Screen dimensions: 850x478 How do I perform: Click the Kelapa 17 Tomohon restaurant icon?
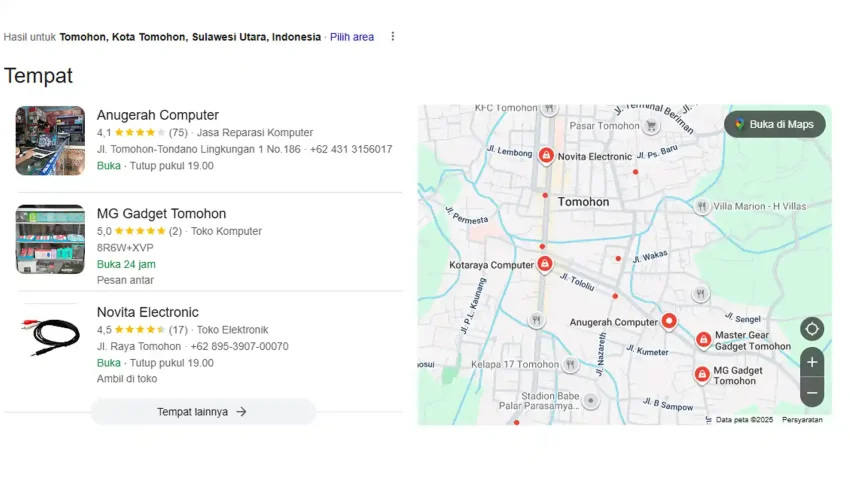click(x=570, y=364)
